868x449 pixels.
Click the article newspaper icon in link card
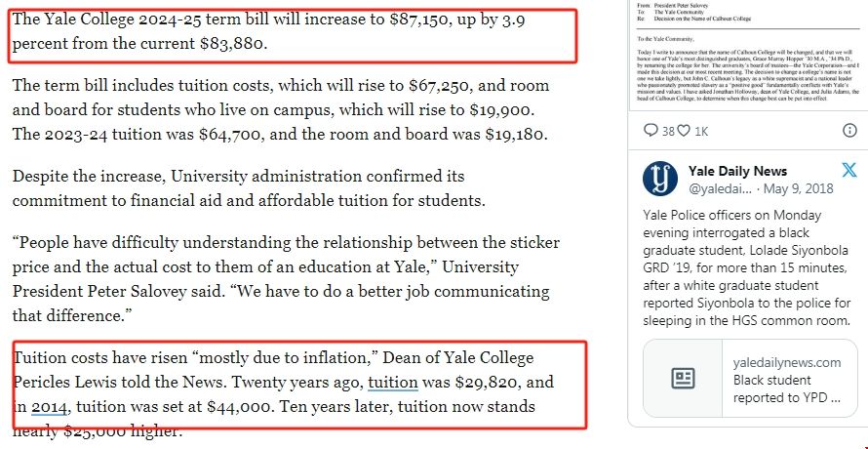pyautogui.click(x=683, y=379)
